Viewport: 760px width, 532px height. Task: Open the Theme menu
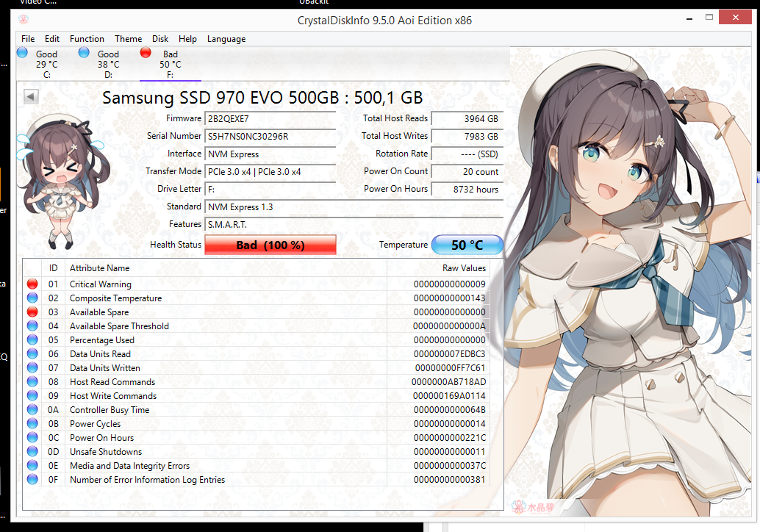(x=129, y=39)
